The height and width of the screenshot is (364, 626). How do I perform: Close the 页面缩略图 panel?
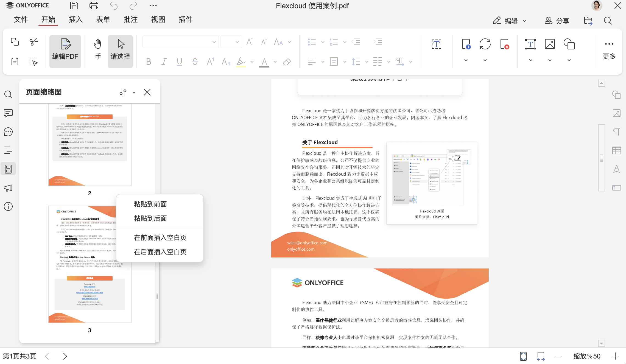click(x=147, y=92)
